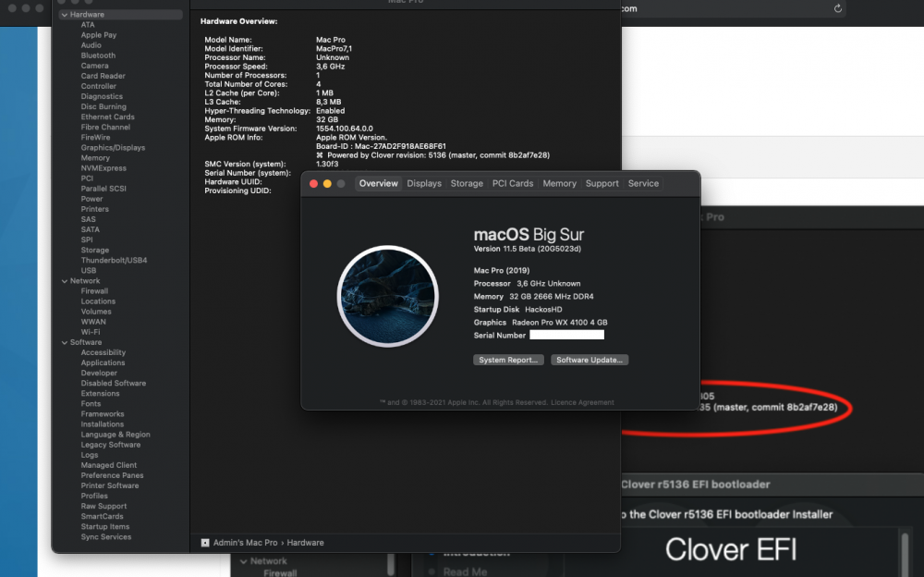
Task: Select Camera in the sidebar
Action: pos(94,66)
